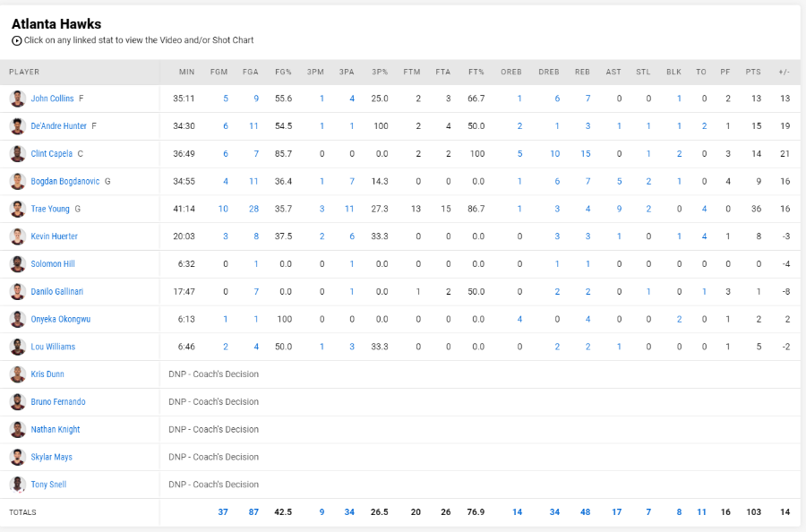Open De'Andre Hunter player link
The width and height of the screenshot is (806, 532).
click(58, 126)
